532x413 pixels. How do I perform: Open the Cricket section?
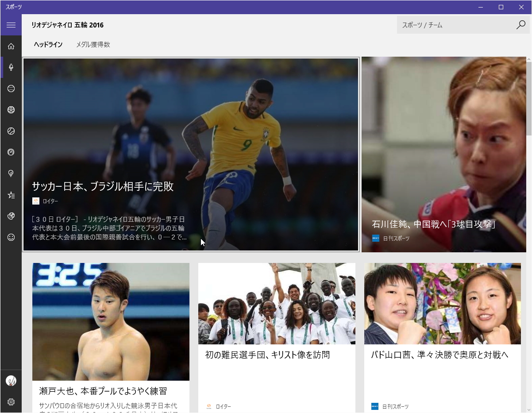point(11,152)
